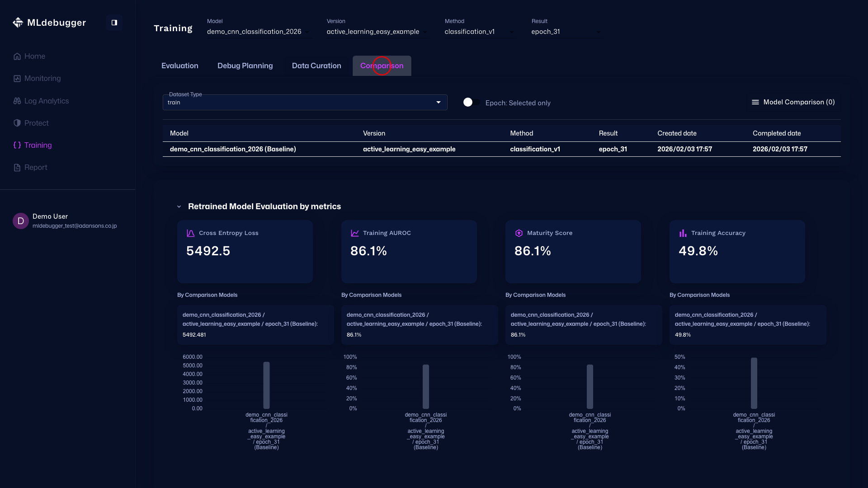
Task: Open Model Comparison panel
Action: [x=793, y=102]
